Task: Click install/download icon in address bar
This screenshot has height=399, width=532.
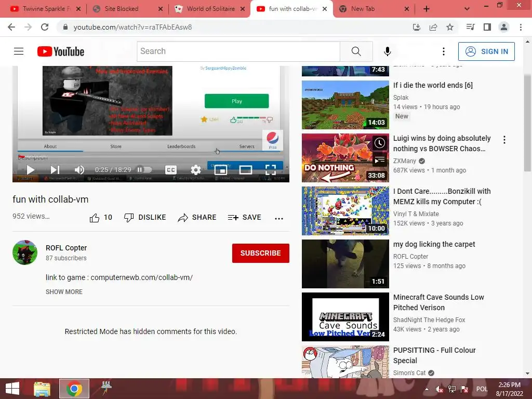Action: [416, 27]
